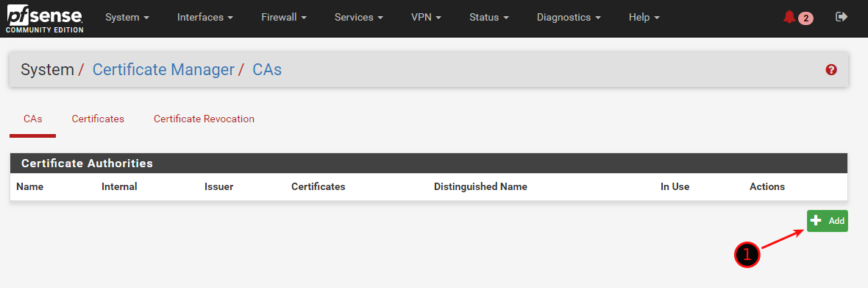Open the Firewall dropdown menu
The height and width of the screenshot is (288, 868).
click(284, 17)
